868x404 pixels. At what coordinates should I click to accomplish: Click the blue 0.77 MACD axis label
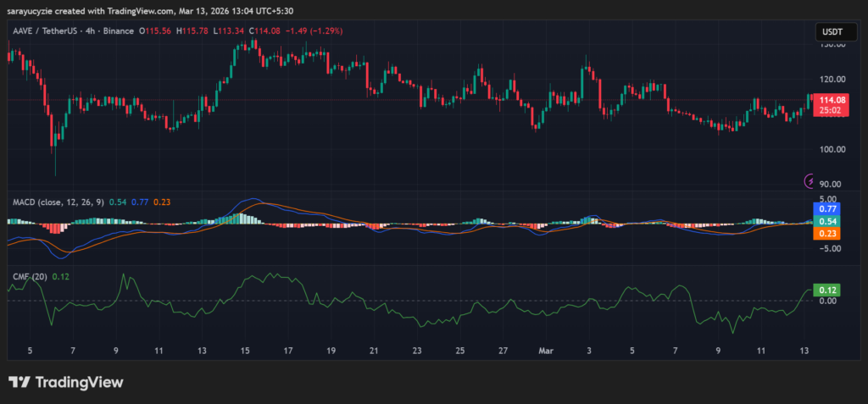827,208
